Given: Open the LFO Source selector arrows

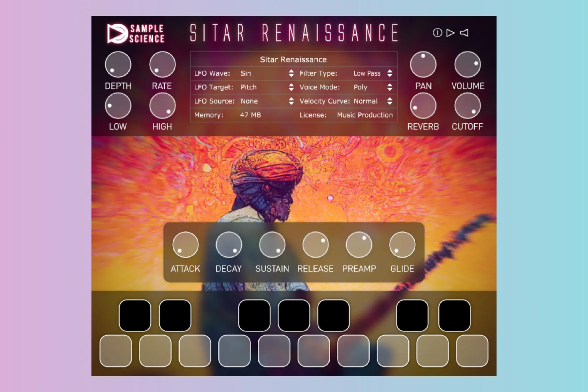Looking at the screenshot, I should point(291,101).
